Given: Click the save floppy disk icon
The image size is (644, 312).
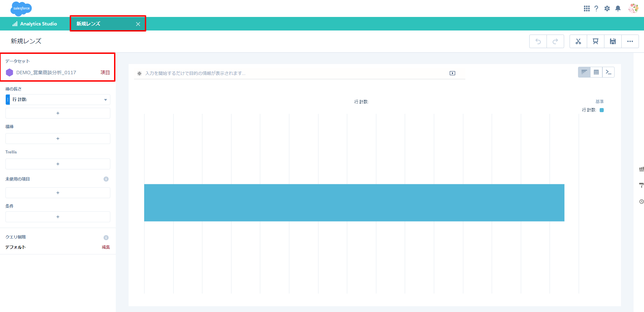Looking at the screenshot, I should point(613,41).
